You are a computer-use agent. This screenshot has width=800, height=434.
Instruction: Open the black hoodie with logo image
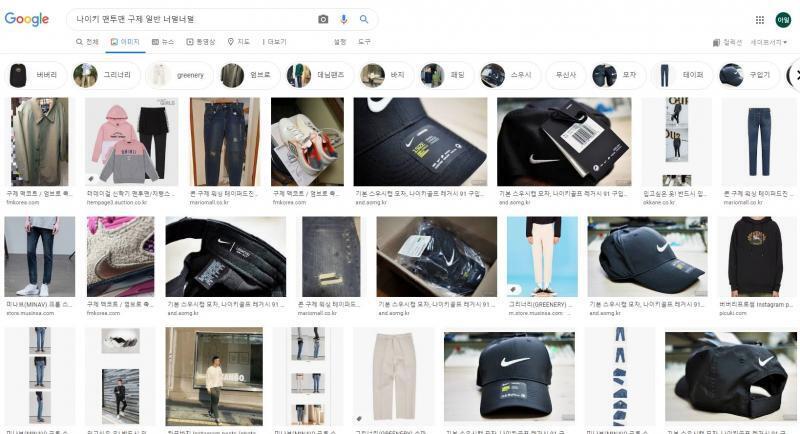click(x=757, y=257)
